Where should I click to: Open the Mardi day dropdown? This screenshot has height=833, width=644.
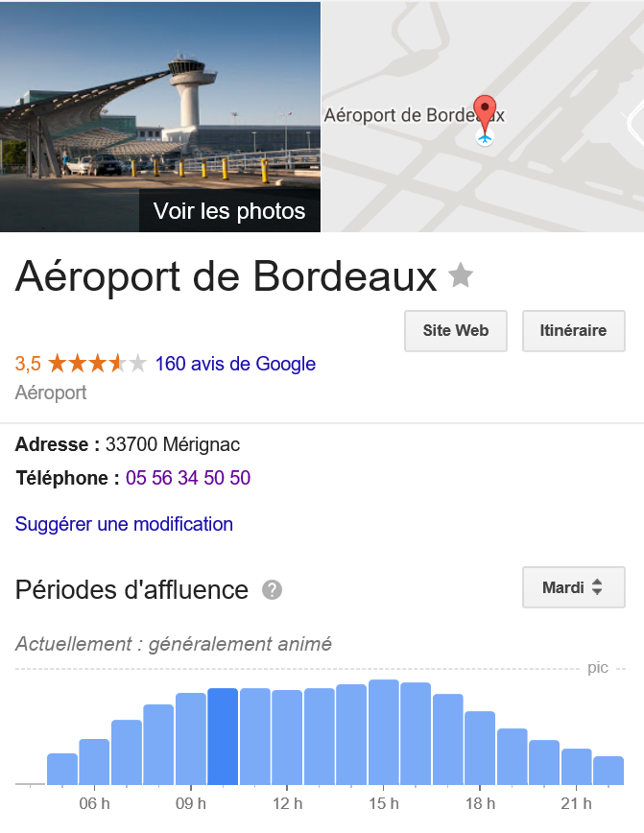click(573, 587)
